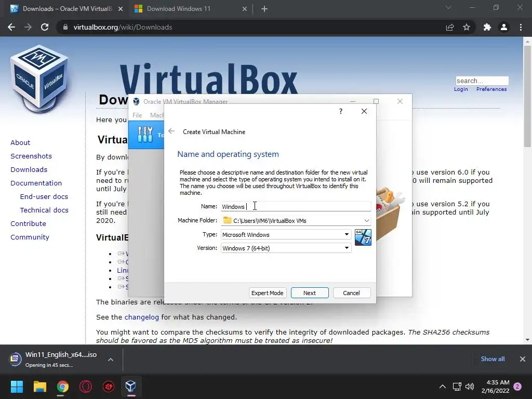Click the browser forward arrow

coord(28,27)
